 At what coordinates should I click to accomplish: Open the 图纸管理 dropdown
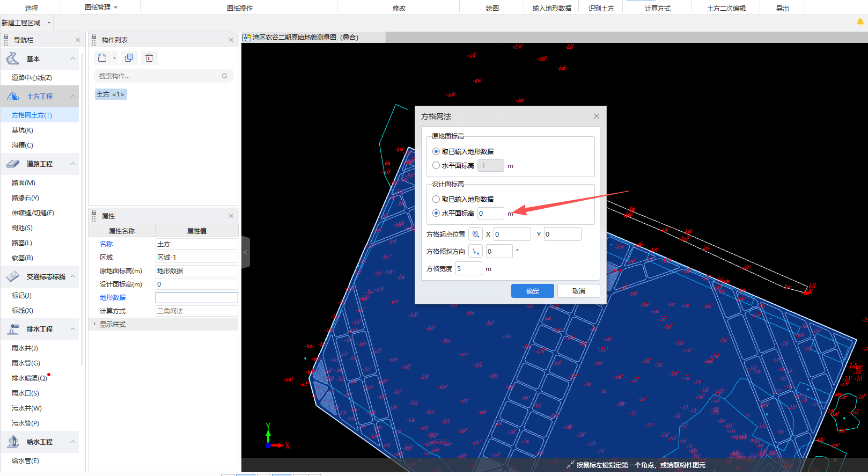[x=101, y=8]
